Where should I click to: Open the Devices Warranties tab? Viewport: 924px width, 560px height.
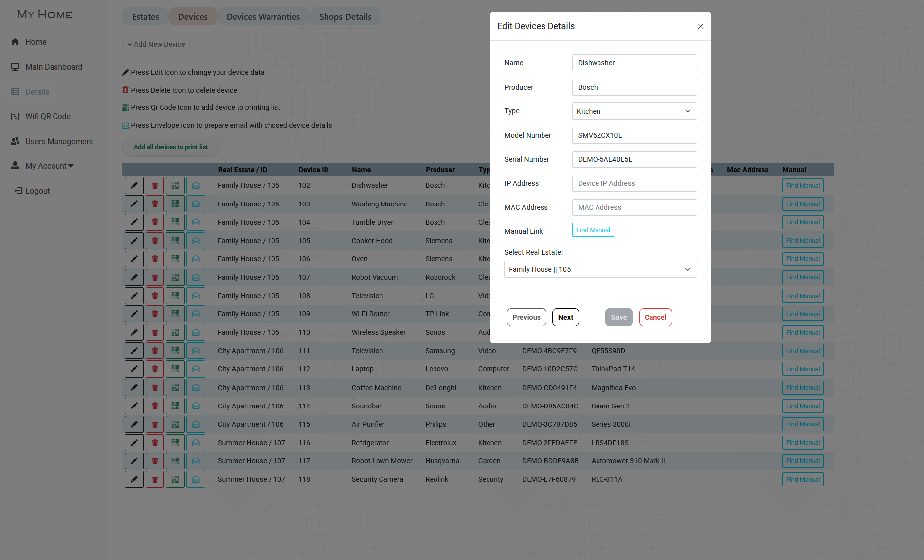(x=263, y=17)
